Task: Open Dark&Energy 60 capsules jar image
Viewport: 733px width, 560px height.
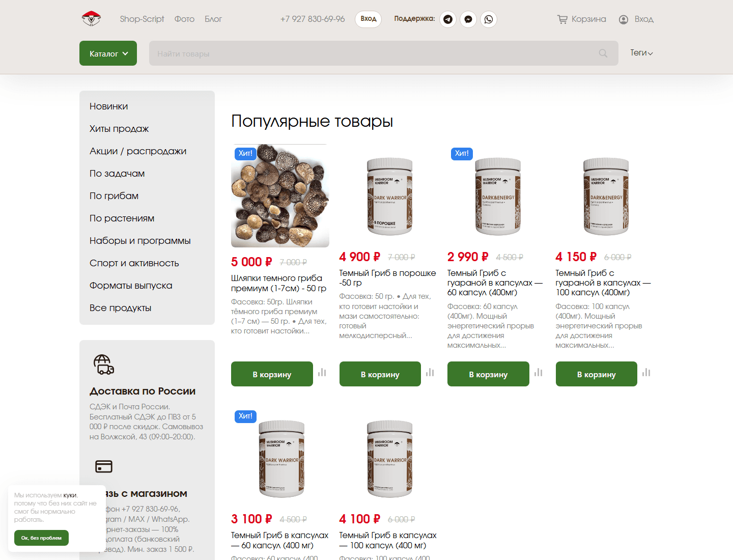Action: [498, 196]
